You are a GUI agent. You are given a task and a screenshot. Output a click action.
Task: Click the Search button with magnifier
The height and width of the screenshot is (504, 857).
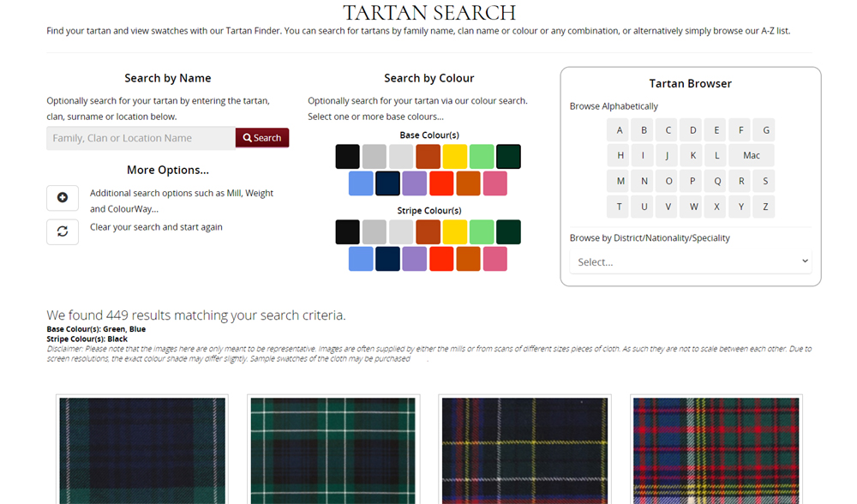pyautogui.click(x=262, y=138)
